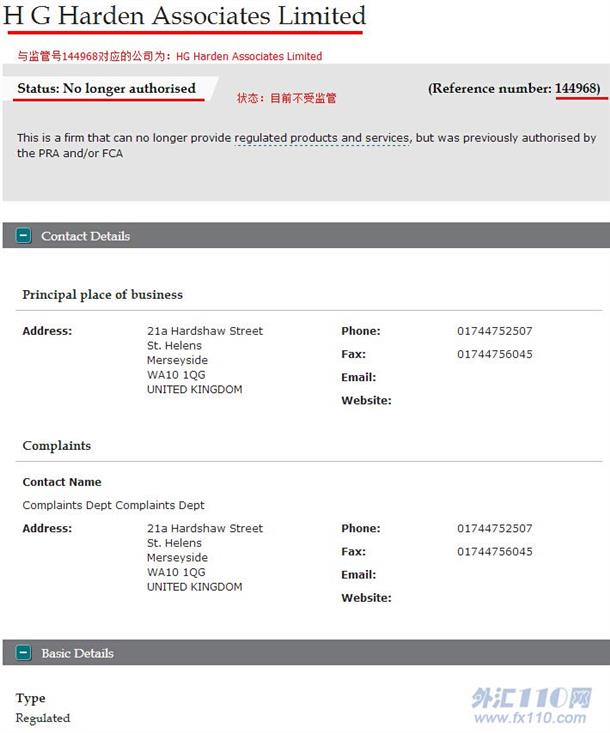610x733 pixels.
Task: Select the complaints fax number 01744756045
Action: (x=495, y=552)
